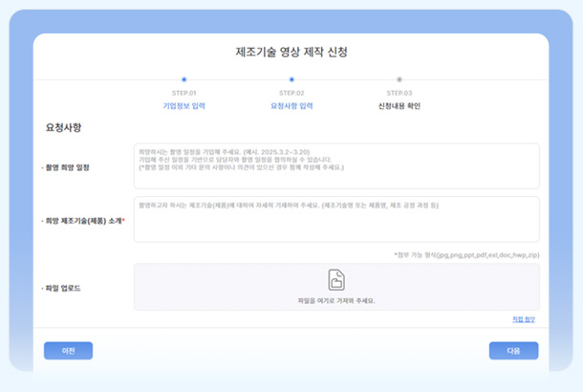Screen dimensions: 583x392
Task: Focus the 희망 제조기술(제품) 소개 text area
Action: coord(336,219)
